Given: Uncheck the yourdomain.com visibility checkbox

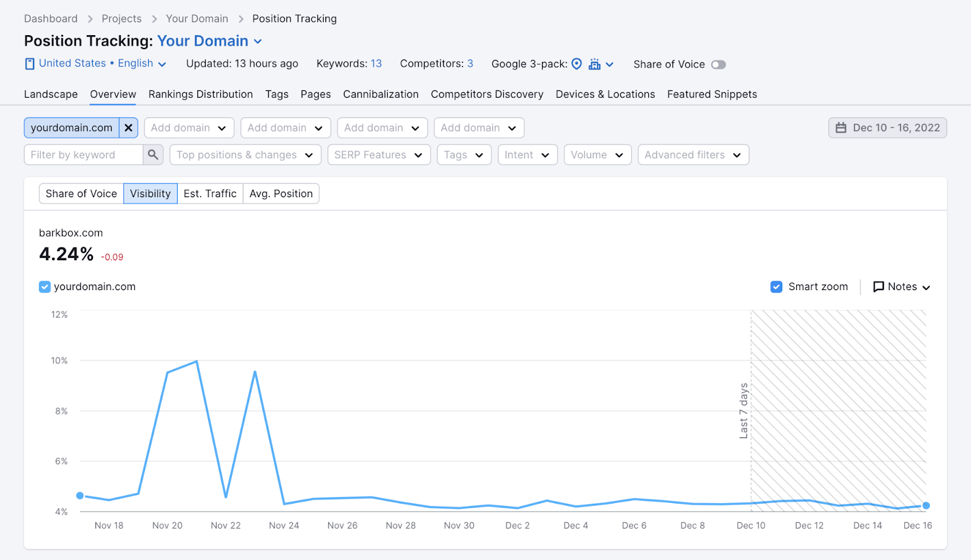Looking at the screenshot, I should pyautogui.click(x=44, y=286).
